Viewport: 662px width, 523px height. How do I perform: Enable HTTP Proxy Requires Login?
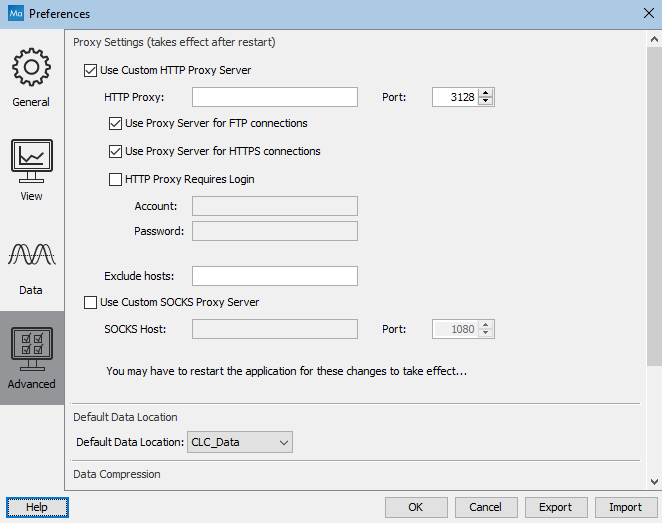(115, 179)
